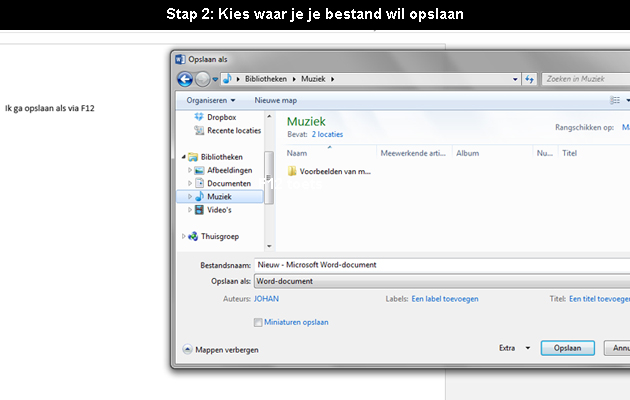Screen dimensions: 630x400
Task: Go back with the blue Back arrow
Action: (185, 79)
